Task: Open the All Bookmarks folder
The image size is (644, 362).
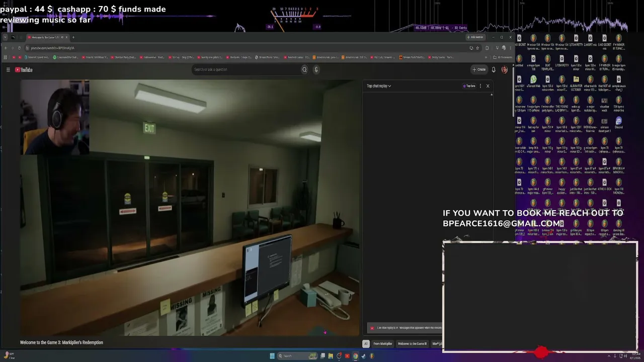Action: pyautogui.click(x=503, y=57)
